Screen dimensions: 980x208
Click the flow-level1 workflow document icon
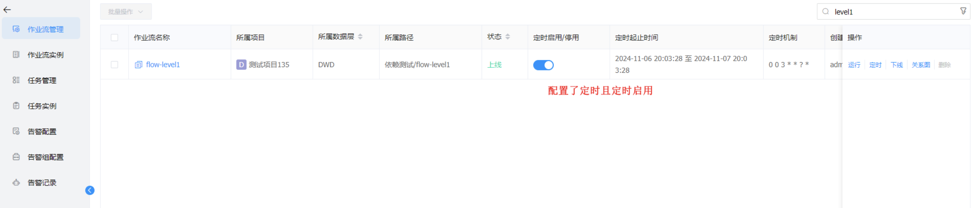139,65
